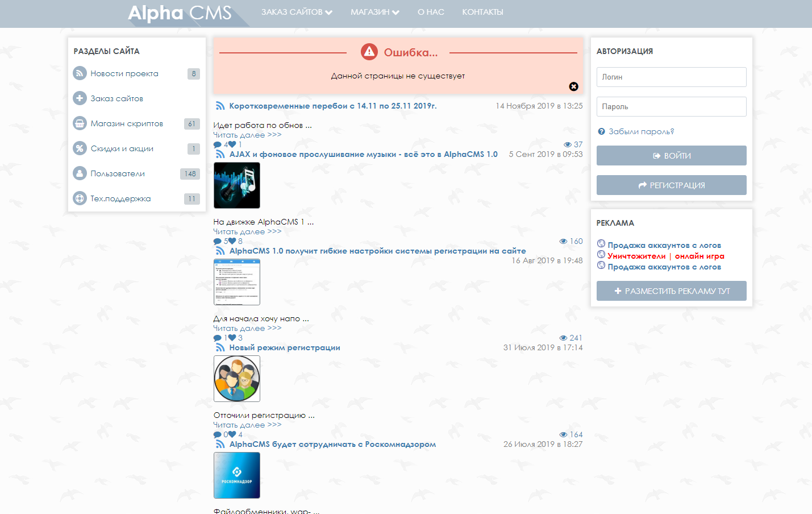Open the Уничтожители онлайн игра ad link
This screenshot has width=812, height=514.
click(x=665, y=256)
